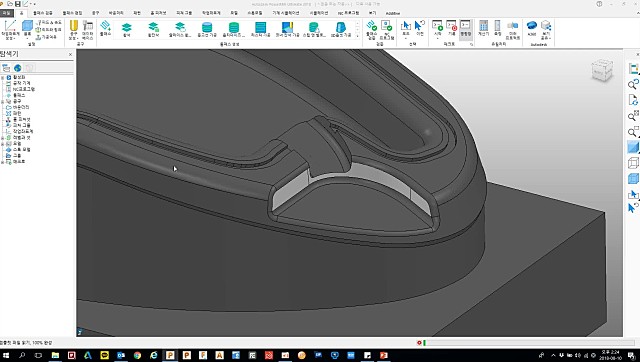Select the steep and shallow strategy icon
This screenshot has height=362, width=640.
click(x=314, y=27)
